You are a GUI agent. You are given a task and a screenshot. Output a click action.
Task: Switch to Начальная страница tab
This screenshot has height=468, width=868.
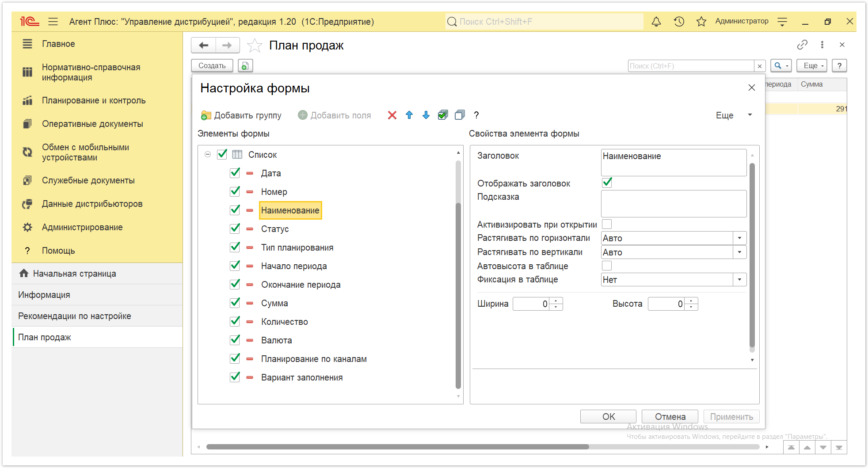97,274
